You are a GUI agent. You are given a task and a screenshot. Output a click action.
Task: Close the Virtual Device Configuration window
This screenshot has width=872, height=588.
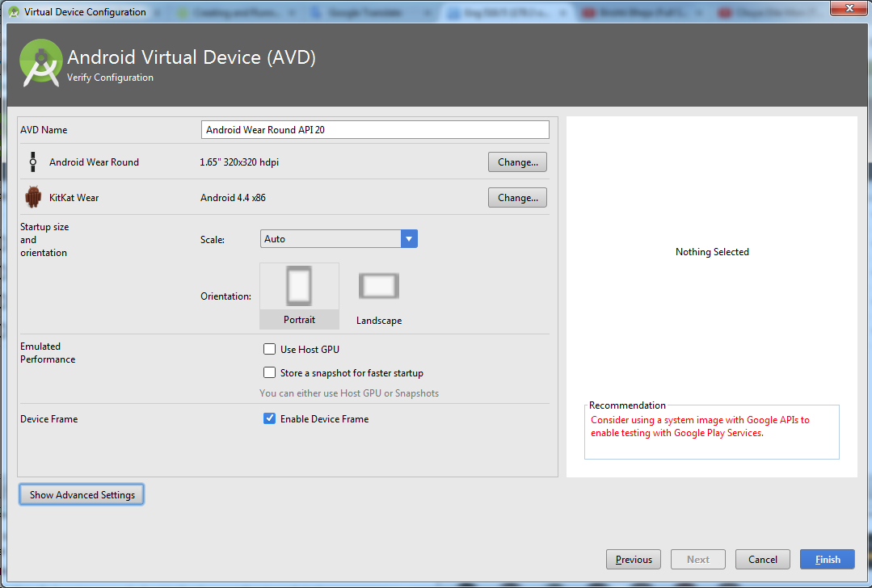tap(849, 8)
